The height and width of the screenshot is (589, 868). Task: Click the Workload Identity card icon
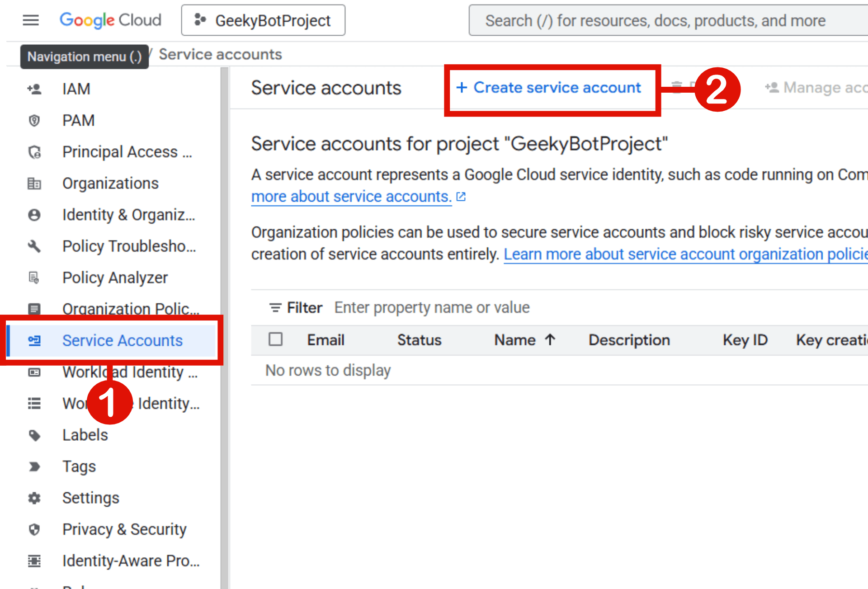coord(34,372)
